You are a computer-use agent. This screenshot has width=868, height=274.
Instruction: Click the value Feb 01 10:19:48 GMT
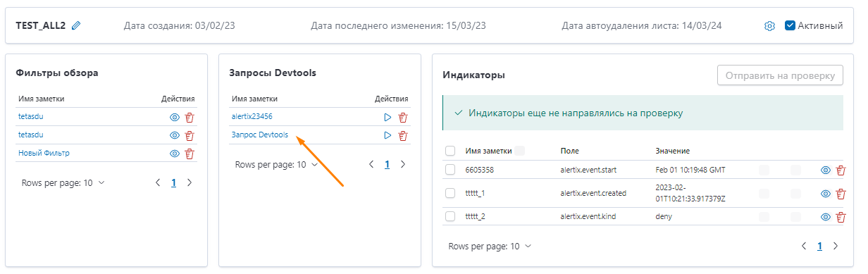(690, 170)
